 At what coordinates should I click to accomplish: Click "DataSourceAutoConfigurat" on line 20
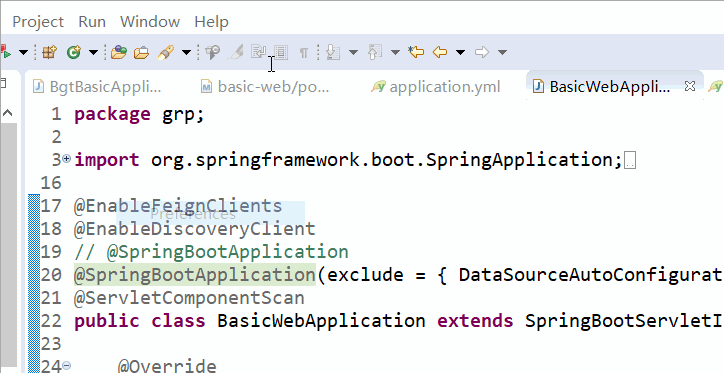(591, 275)
